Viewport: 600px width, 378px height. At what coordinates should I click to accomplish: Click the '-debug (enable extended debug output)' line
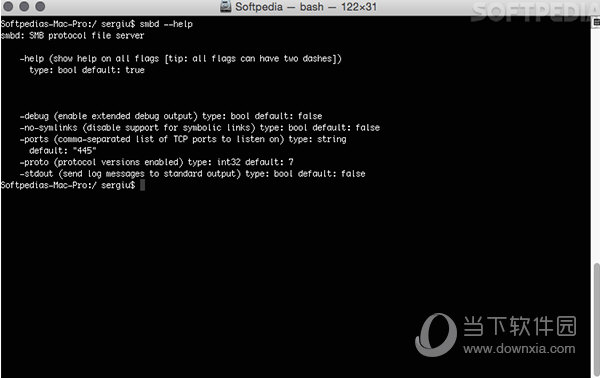click(x=171, y=116)
